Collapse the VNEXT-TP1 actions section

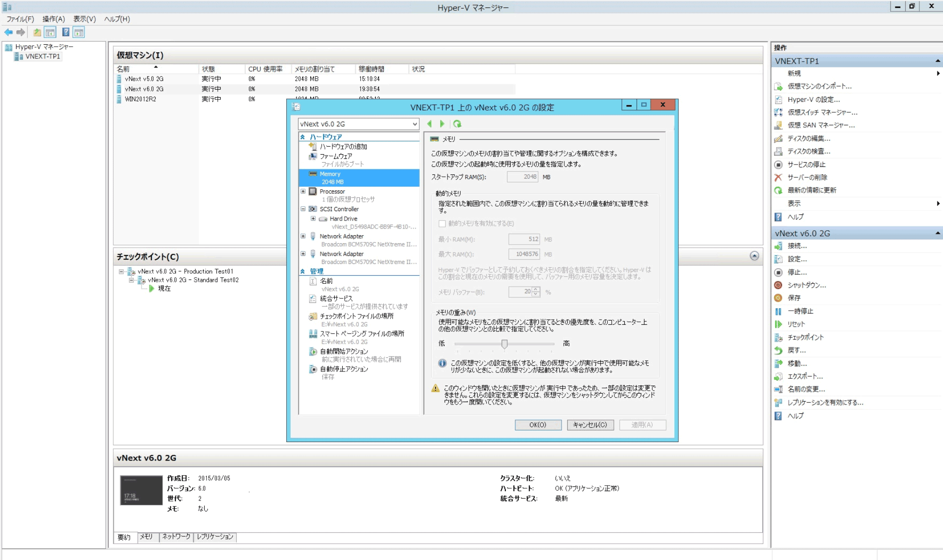click(937, 61)
